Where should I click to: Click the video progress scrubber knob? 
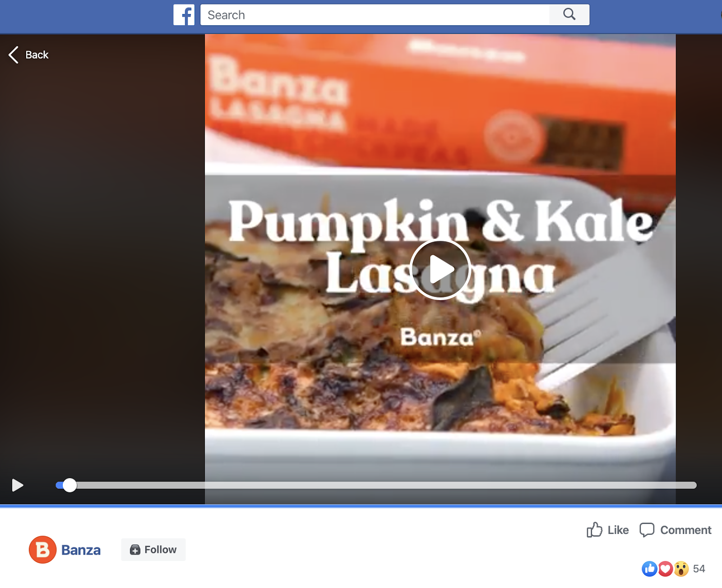click(x=69, y=485)
